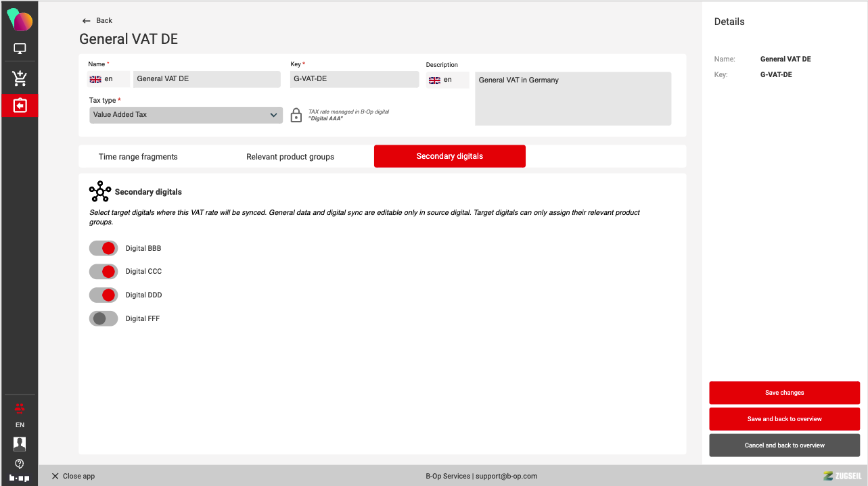The image size is (868, 486).
Task: Disable the Digital BBB toggle
Action: pyautogui.click(x=104, y=248)
